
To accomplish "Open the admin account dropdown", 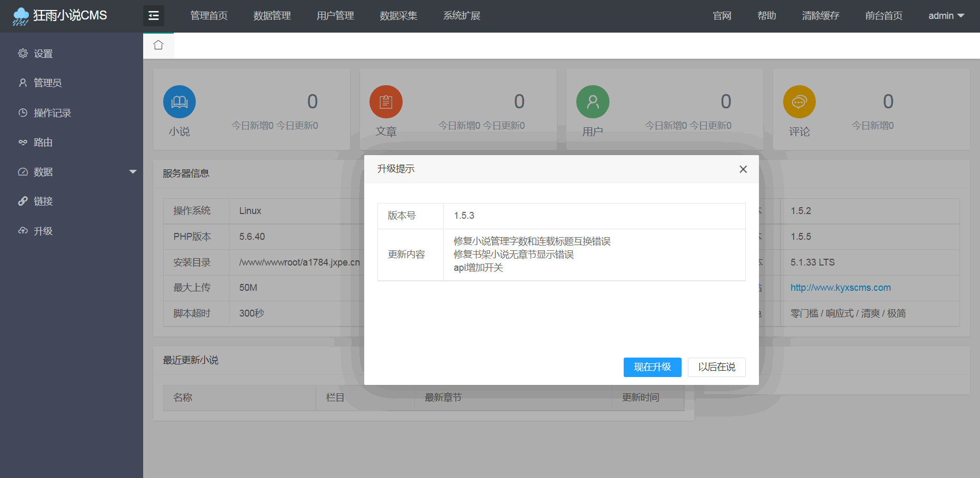I will (x=946, y=16).
